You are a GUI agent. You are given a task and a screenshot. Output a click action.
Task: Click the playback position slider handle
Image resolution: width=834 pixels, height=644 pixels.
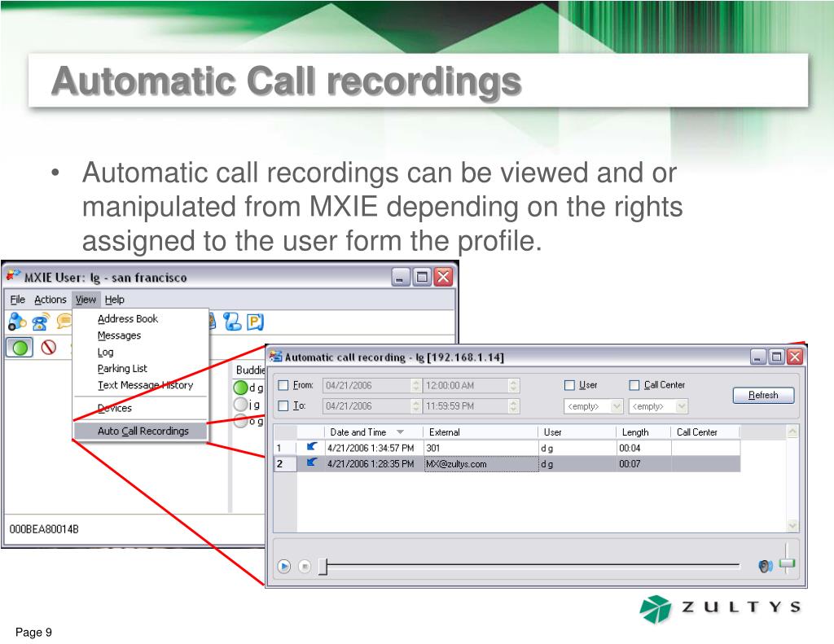(x=323, y=567)
